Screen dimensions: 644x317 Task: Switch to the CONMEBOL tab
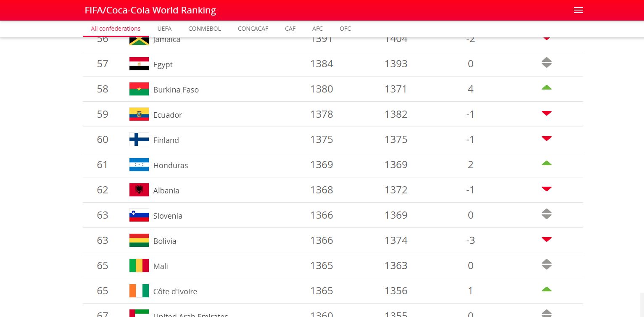pos(204,29)
